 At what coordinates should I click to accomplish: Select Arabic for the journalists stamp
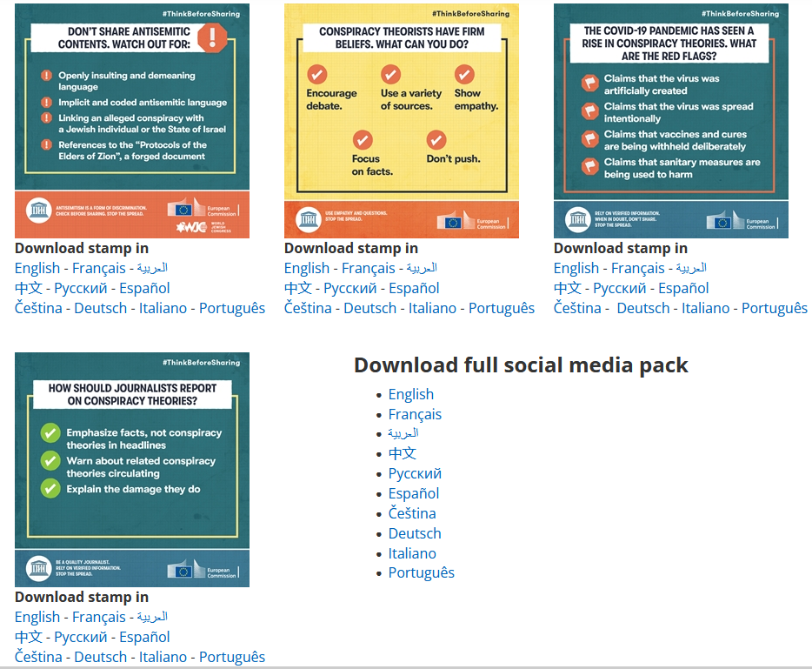point(152,617)
